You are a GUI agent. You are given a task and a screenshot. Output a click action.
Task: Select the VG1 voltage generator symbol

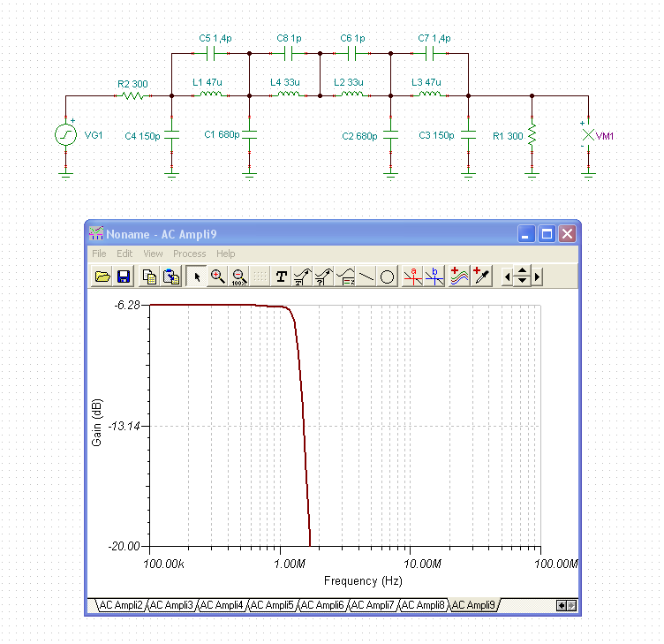pos(65,135)
